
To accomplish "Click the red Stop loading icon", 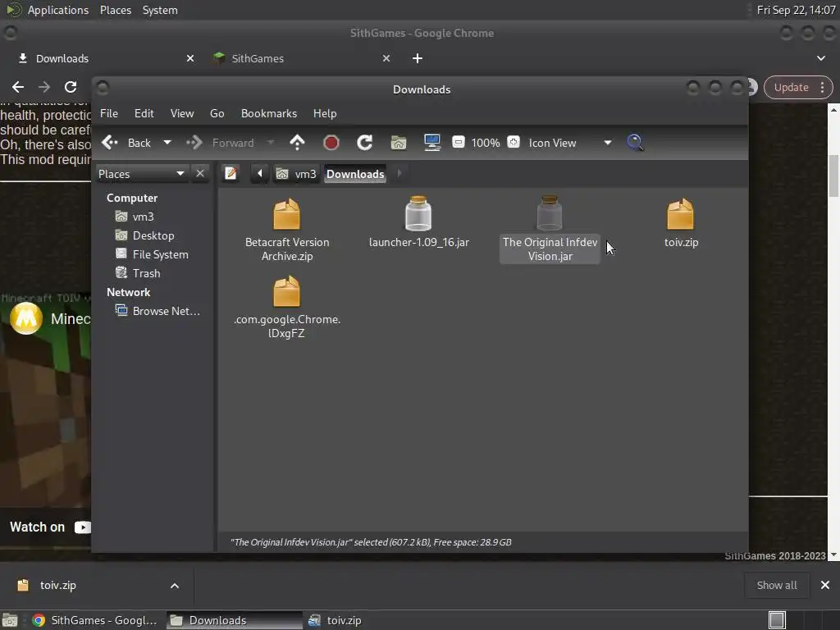I will [331, 143].
